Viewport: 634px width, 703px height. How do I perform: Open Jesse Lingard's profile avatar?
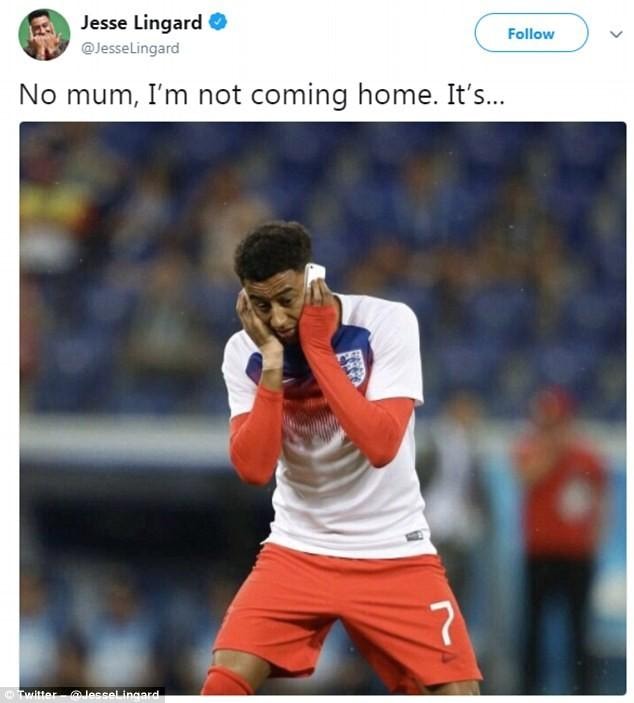(44, 35)
